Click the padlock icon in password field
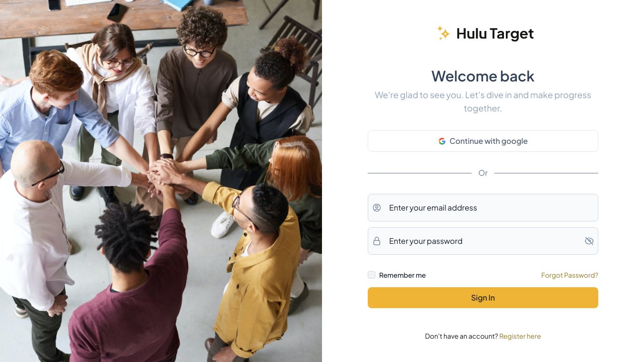Screen dimensions: 644x362 [x=377, y=241]
